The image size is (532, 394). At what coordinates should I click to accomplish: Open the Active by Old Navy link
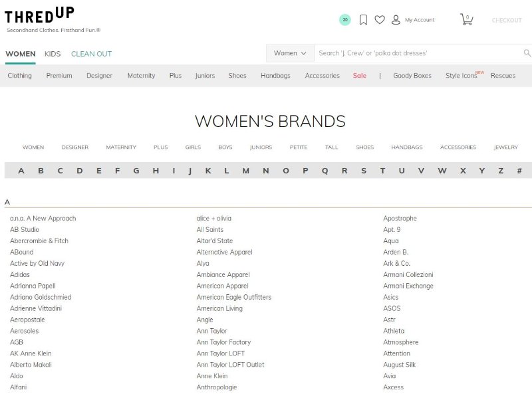[37, 264]
